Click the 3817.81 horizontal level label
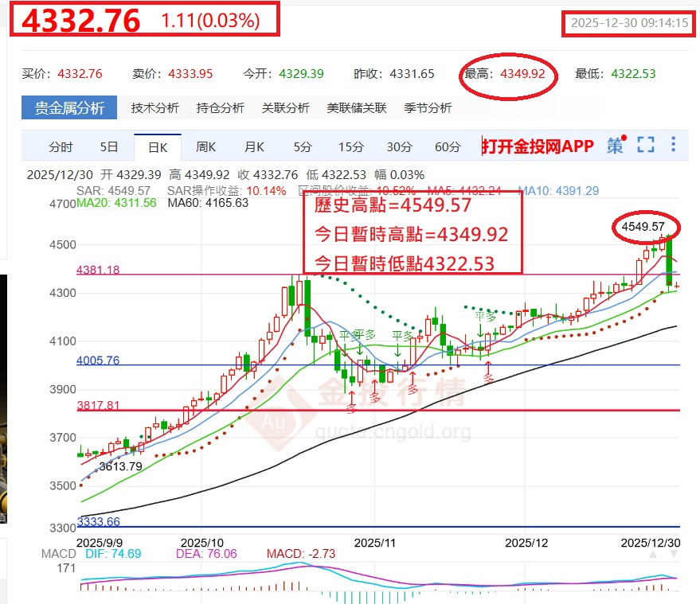The height and width of the screenshot is (604, 700). pos(98,406)
